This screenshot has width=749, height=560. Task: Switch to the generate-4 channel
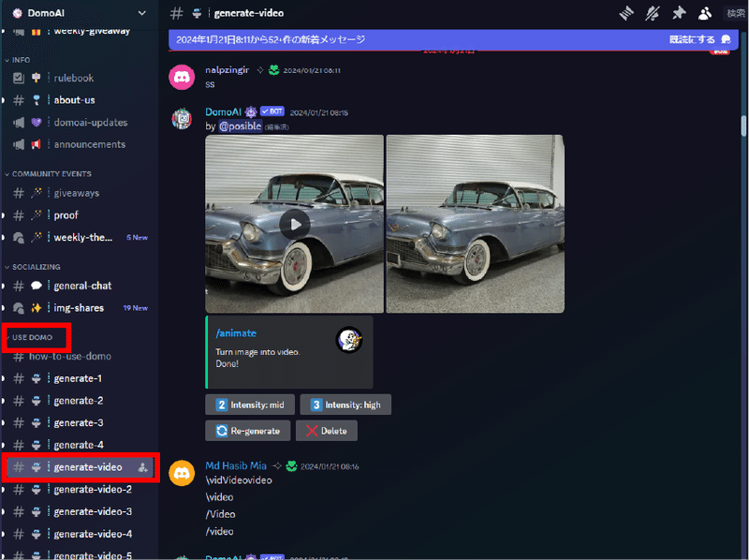79,445
